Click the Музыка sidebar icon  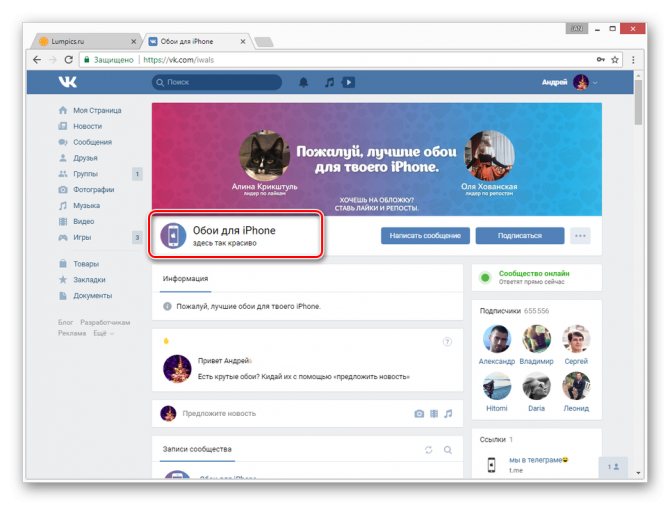(63, 206)
